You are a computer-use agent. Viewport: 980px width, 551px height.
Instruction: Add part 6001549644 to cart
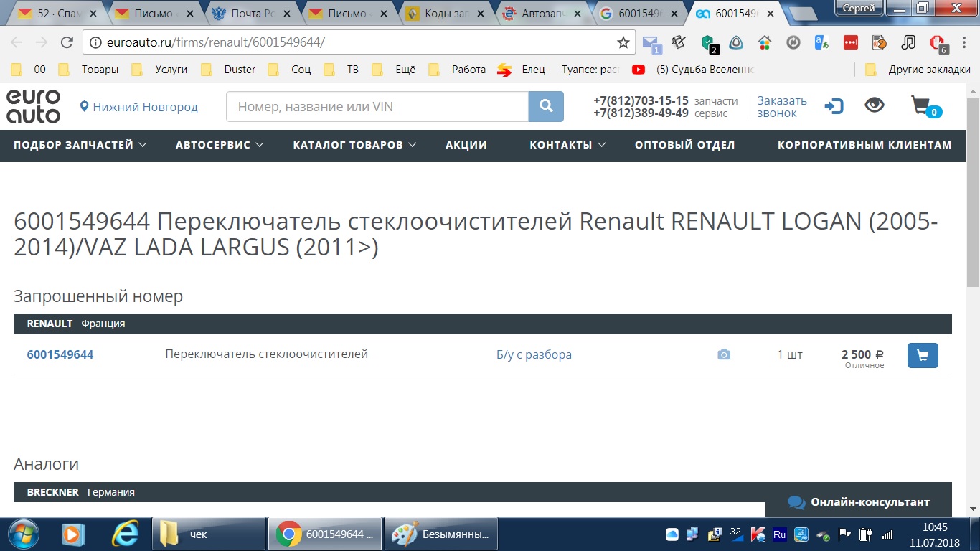923,355
